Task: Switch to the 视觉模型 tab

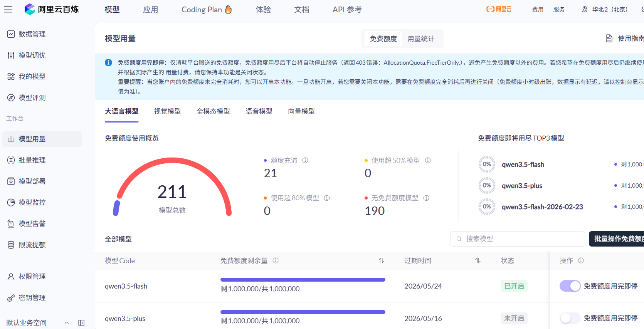Action: [x=167, y=111]
